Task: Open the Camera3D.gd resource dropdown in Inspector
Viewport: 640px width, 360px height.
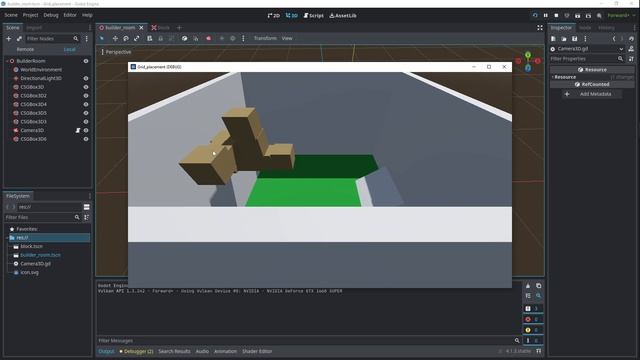Action: (621, 49)
